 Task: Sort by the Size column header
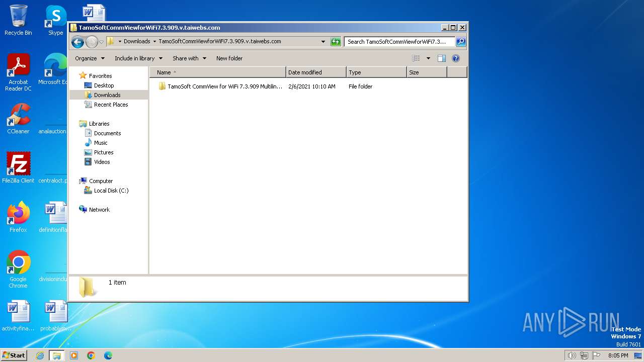427,72
